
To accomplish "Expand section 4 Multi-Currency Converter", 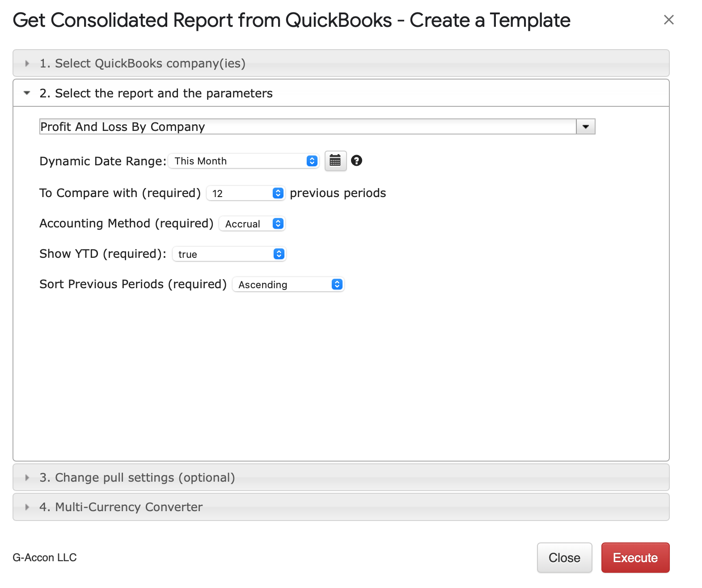I will tap(341, 507).
